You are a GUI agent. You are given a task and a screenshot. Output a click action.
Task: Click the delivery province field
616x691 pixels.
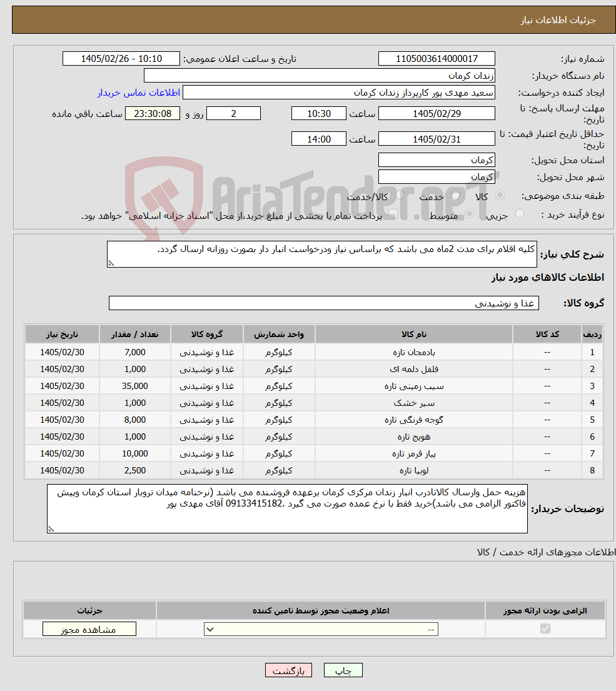click(437, 160)
